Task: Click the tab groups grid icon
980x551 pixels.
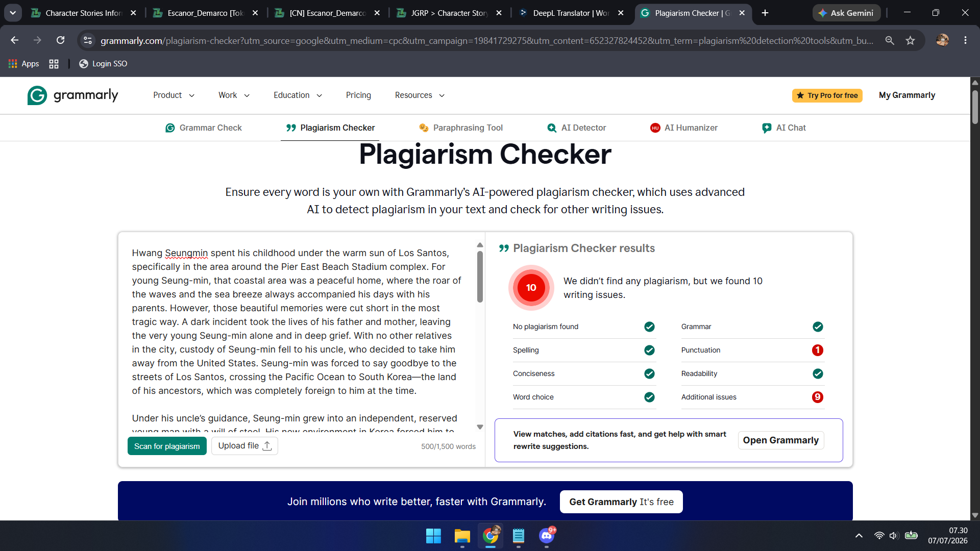Action: point(54,64)
